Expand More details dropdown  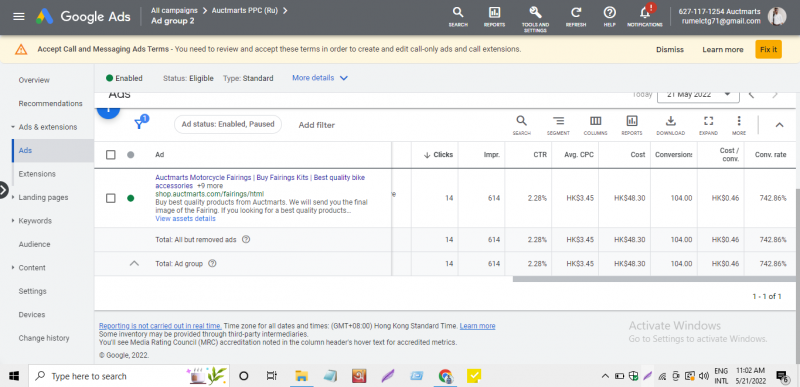[x=320, y=78]
